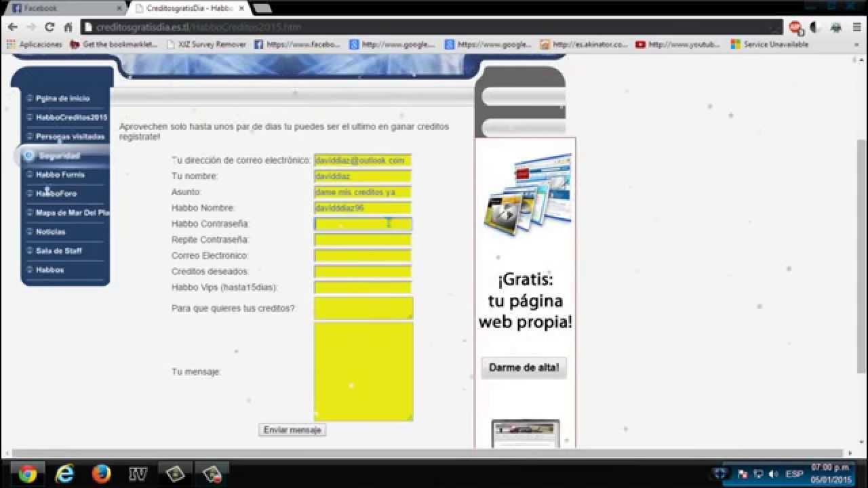
Task: Open the Chrome hamburger menu
Action: coord(857,27)
